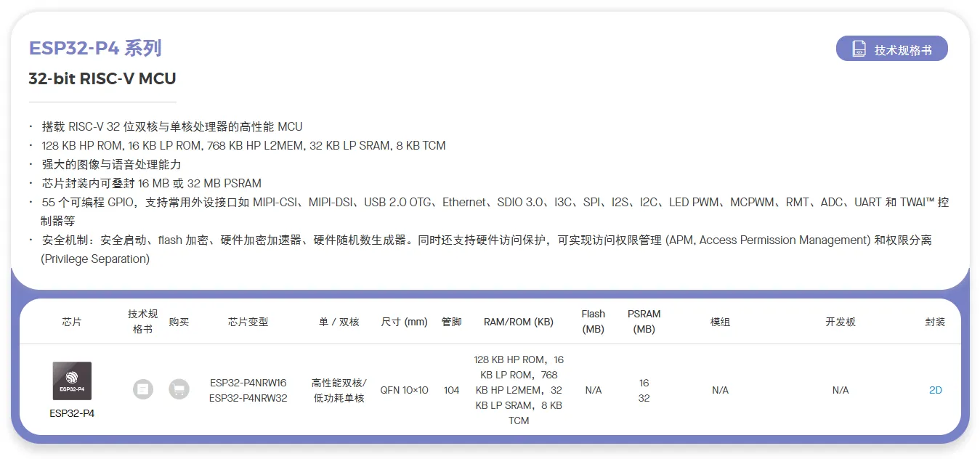The image size is (980, 459).
Task: Click the 模组 column header
Action: click(720, 321)
